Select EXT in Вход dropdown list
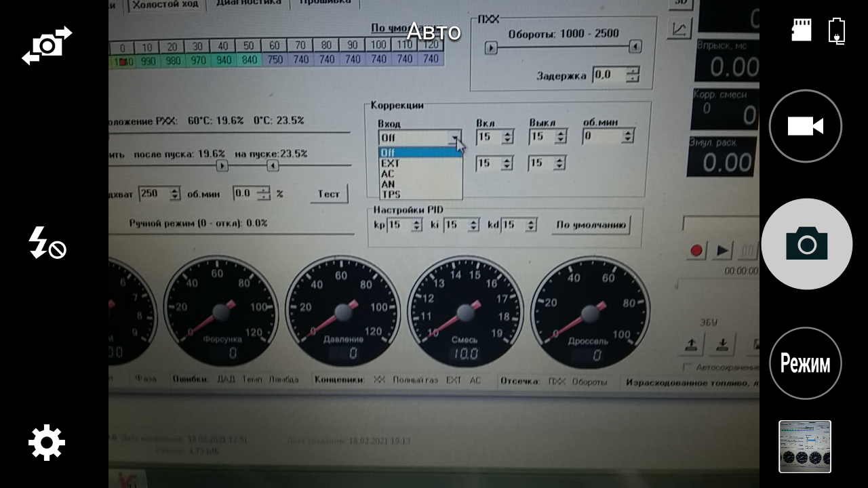 391,163
